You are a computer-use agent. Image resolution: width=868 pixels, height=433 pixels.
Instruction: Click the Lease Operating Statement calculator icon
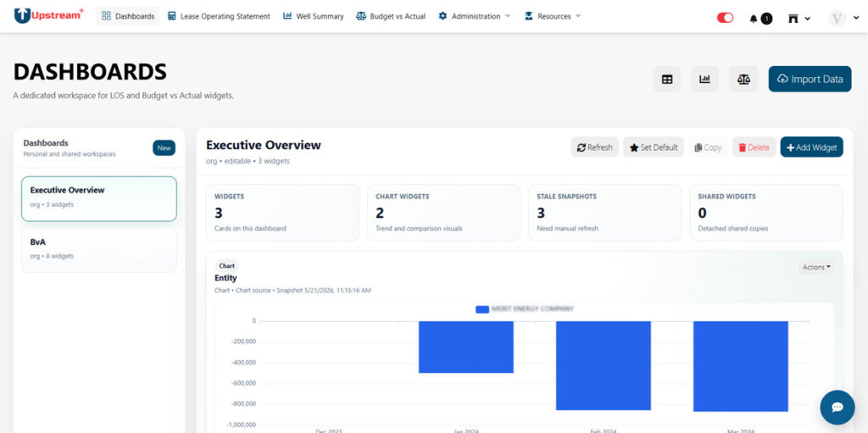171,16
